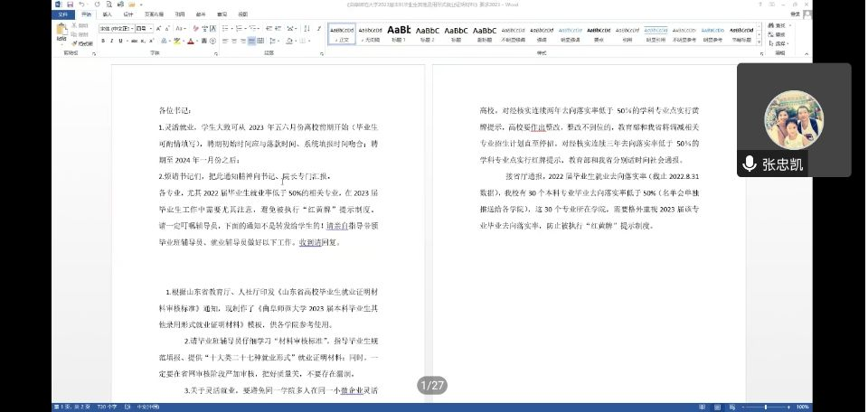Click the 查找 Find button
The width and height of the screenshot is (868, 412).
pyautogui.click(x=779, y=27)
